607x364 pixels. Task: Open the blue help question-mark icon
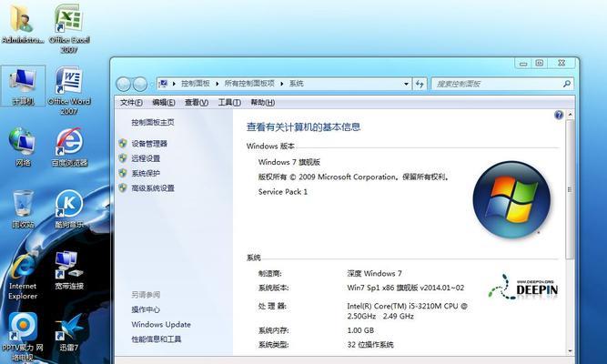point(559,115)
